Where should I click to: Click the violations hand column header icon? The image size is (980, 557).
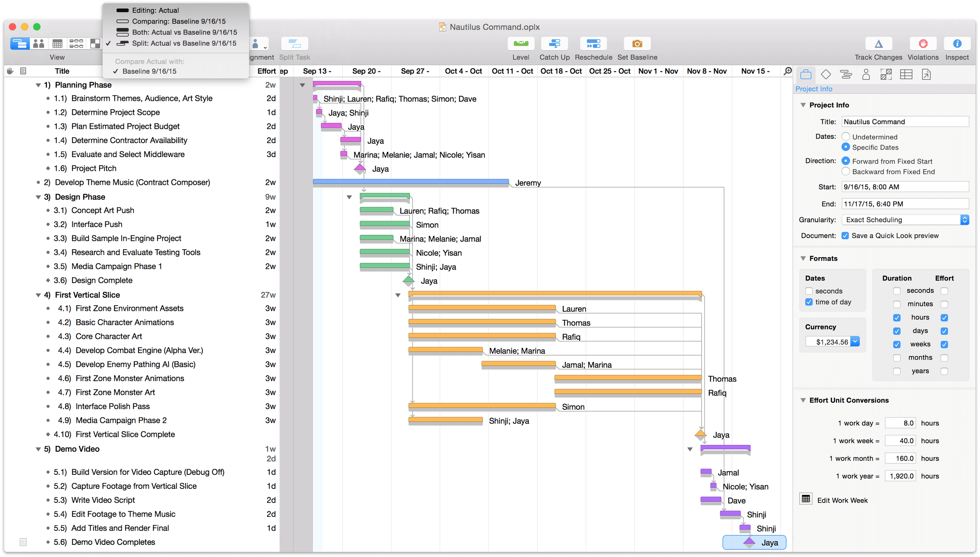pos(10,71)
